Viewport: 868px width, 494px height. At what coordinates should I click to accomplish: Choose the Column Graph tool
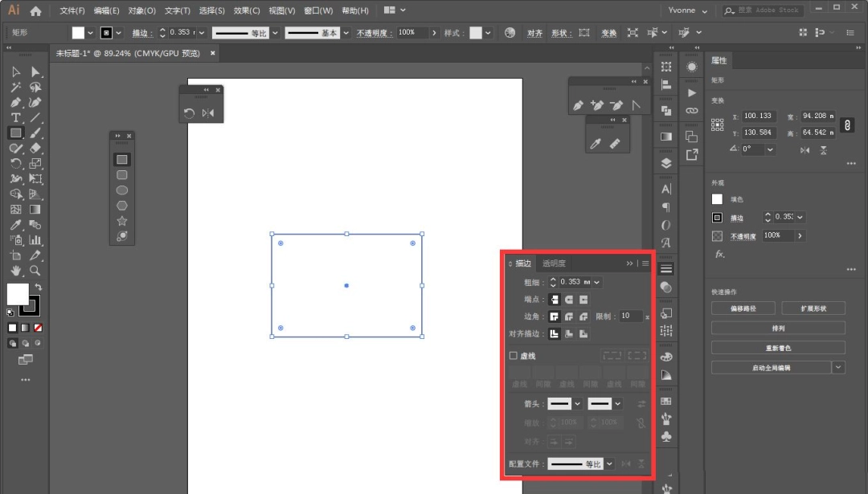[x=35, y=240]
